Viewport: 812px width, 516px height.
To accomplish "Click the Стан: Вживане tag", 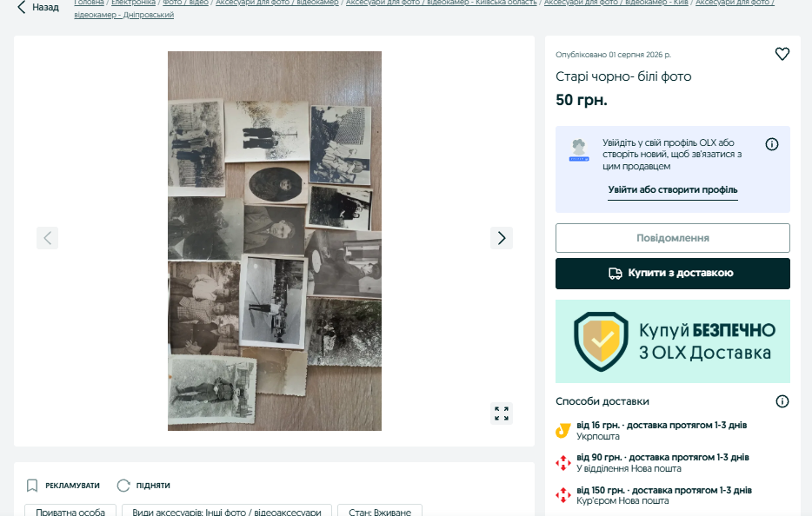I will pyautogui.click(x=380, y=512).
